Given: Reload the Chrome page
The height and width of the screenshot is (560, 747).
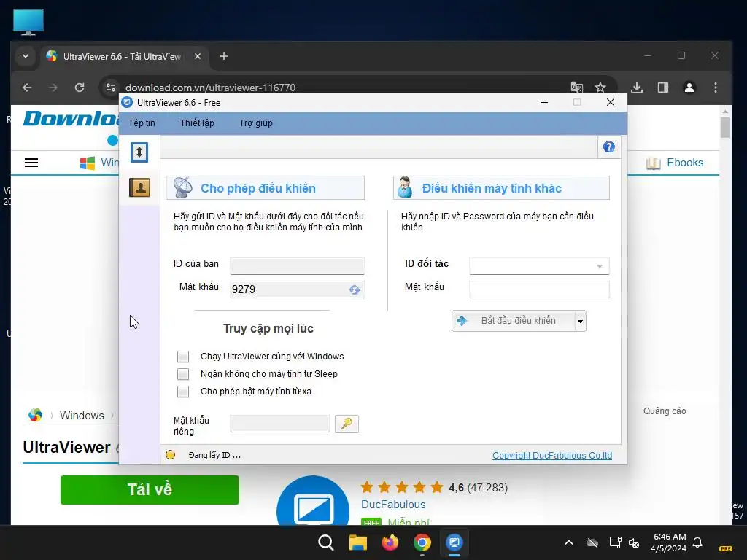Looking at the screenshot, I should (80, 87).
